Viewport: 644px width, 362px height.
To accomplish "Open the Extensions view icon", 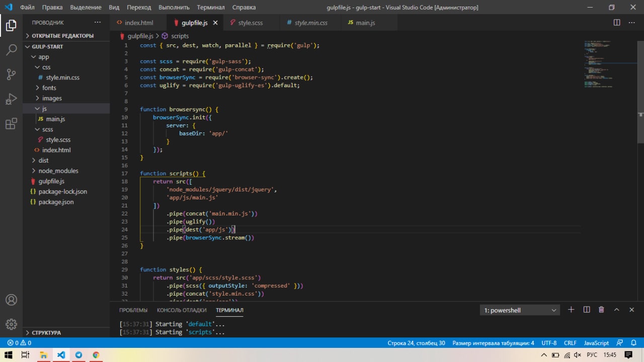I will (x=11, y=124).
